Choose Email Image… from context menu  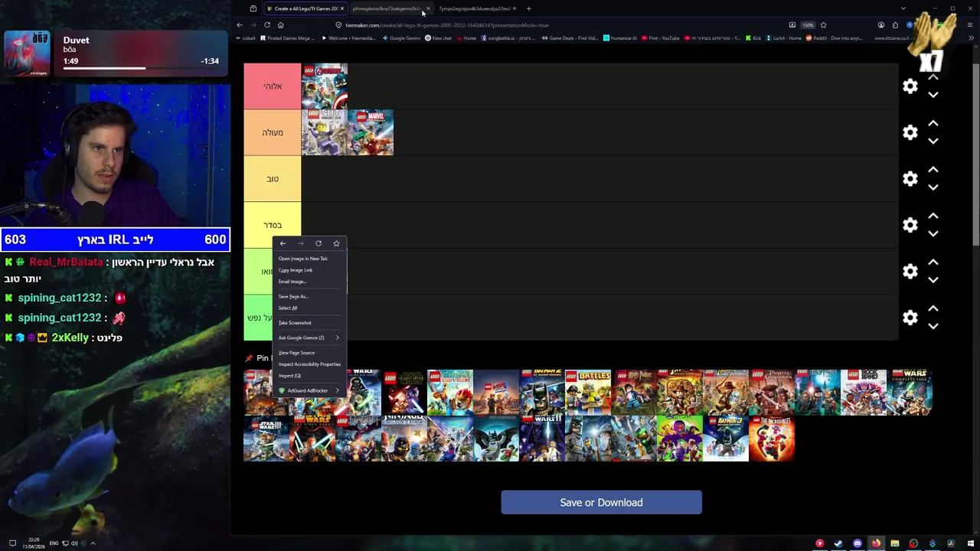click(309, 282)
